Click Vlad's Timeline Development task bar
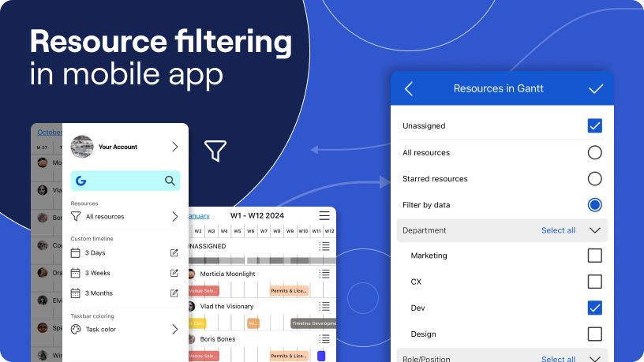This screenshot has height=362, width=644. (313, 323)
